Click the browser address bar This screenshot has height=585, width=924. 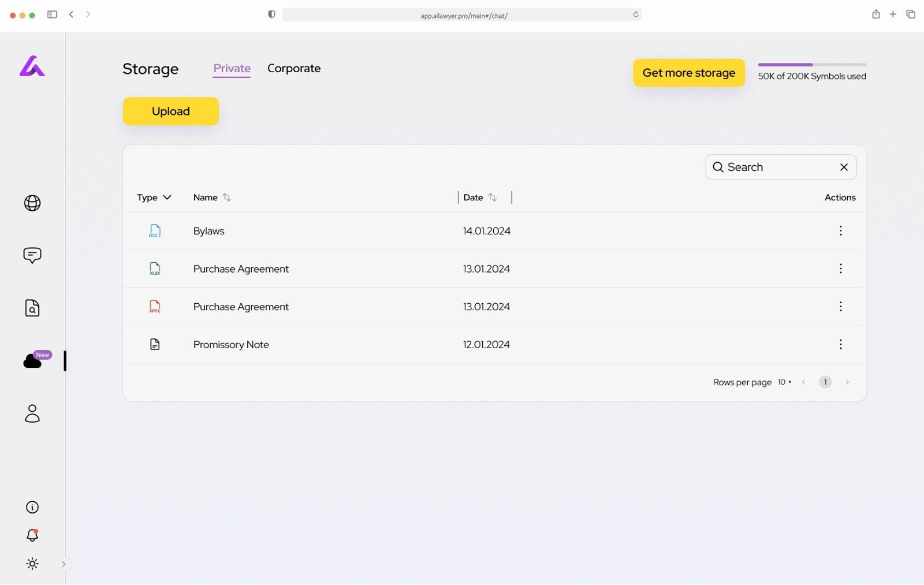coord(462,15)
